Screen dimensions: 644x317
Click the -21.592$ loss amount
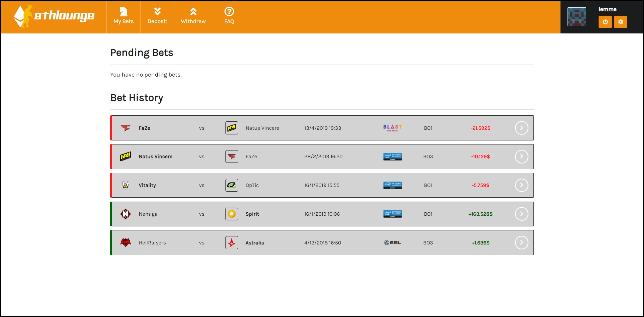coord(480,128)
